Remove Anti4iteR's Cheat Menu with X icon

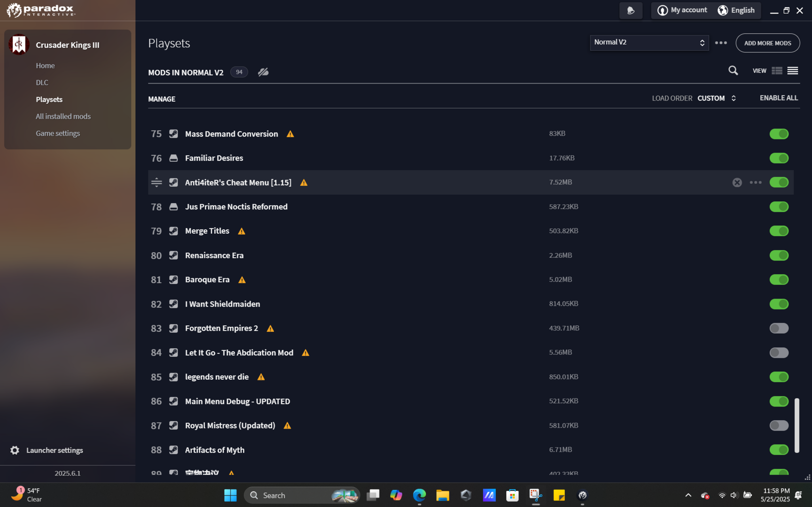point(737,183)
